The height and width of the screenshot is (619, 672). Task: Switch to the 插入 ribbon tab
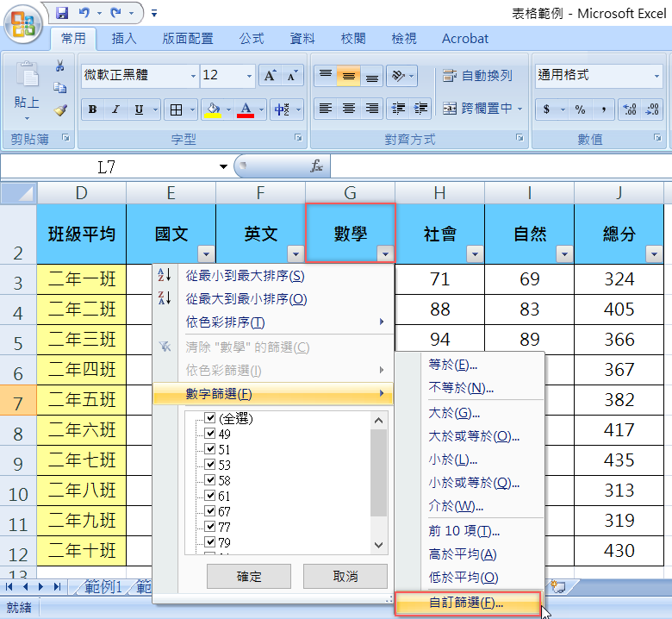[x=124, y=39]
